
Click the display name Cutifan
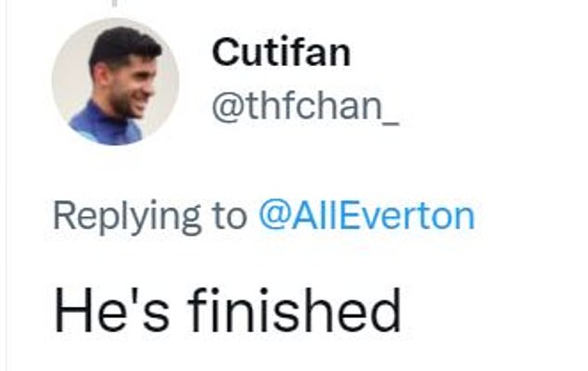point(281,53)
